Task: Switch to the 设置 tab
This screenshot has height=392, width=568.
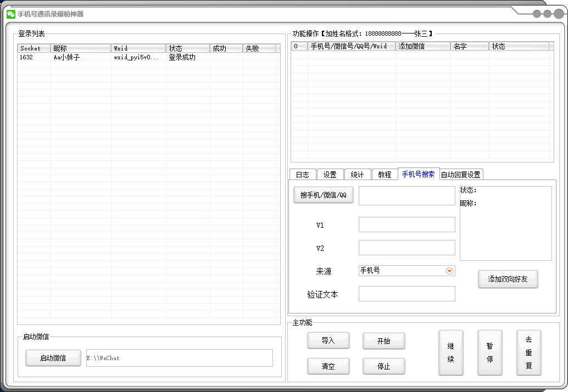Action: [330, 174]
